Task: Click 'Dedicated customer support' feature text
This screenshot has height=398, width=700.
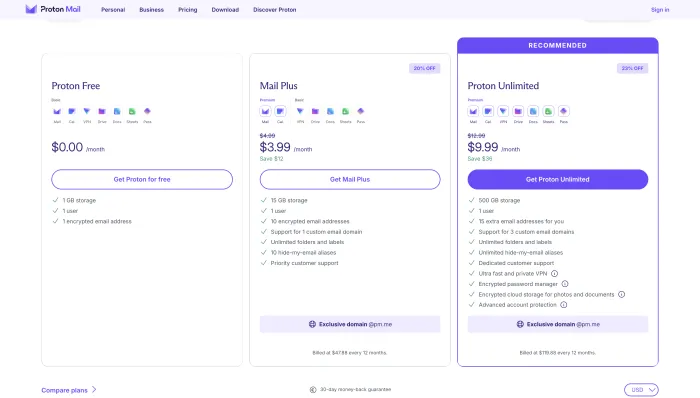Action: (516, 263)
